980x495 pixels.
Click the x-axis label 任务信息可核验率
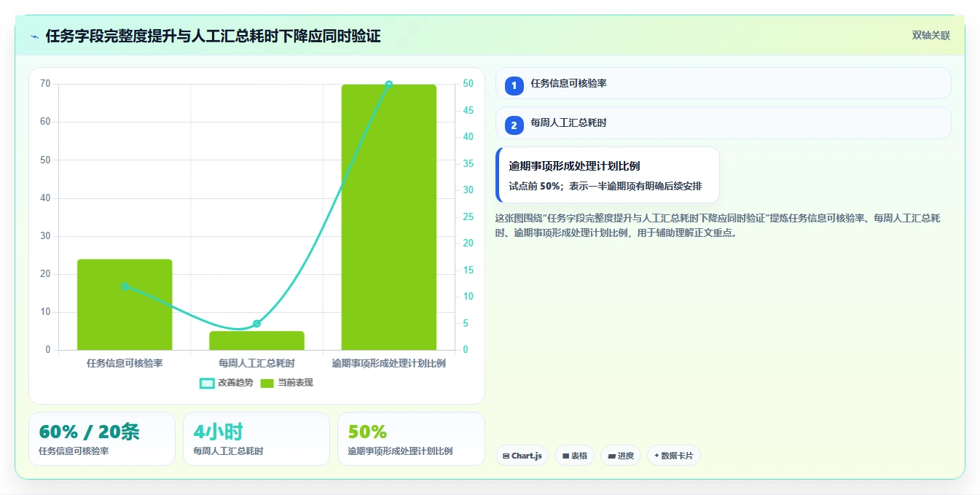click(x=125, y=362)
